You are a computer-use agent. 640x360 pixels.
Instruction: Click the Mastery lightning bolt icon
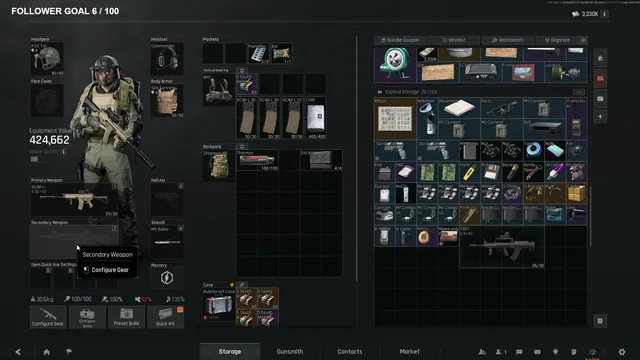pyautogui.click(x=167, y=278)
